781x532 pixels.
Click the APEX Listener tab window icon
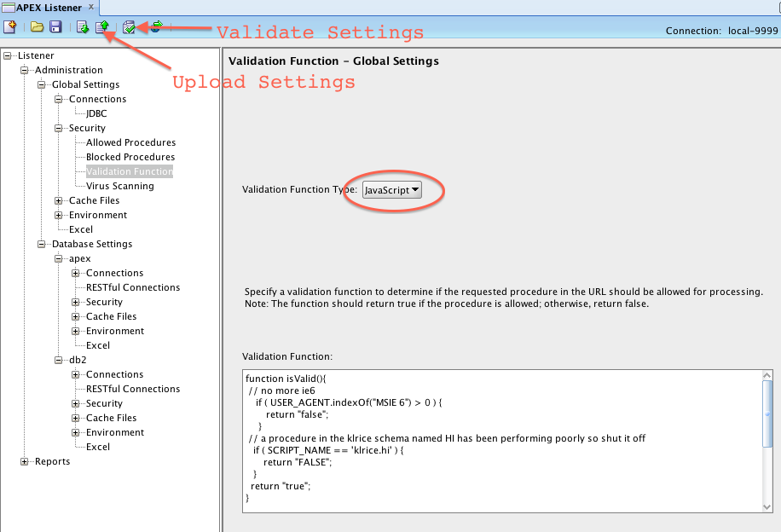(x=9, y=8)
